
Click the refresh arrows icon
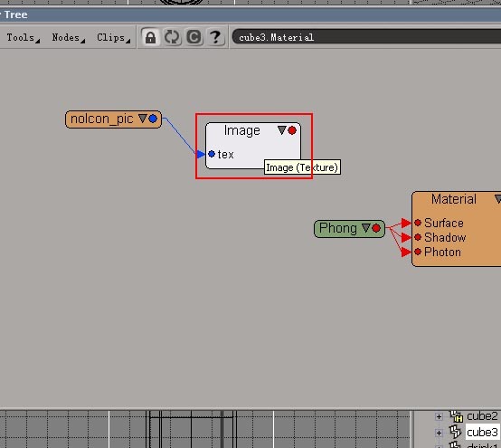172,37
